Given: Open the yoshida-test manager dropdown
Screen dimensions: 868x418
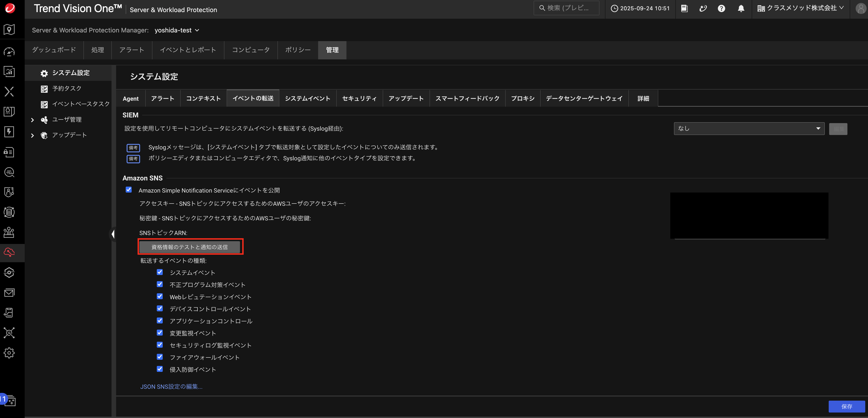Looking at the screenshot, I should [177, 30].
